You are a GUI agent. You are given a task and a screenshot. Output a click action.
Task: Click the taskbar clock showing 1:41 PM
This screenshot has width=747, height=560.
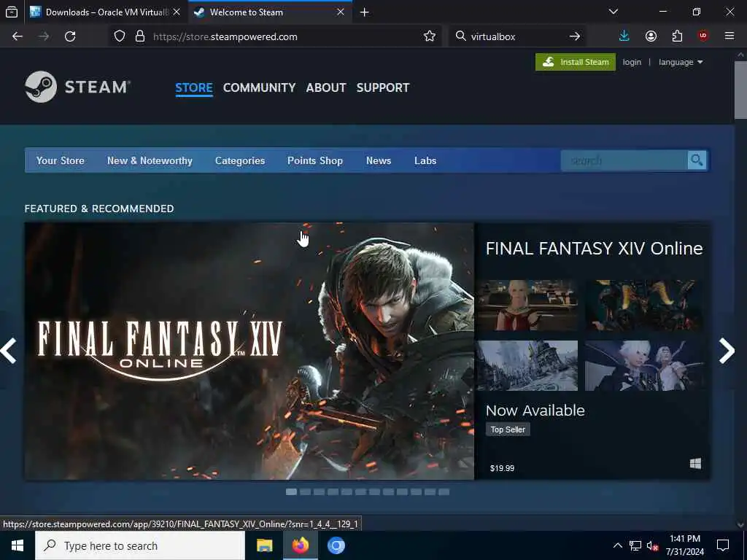point(684,545)
